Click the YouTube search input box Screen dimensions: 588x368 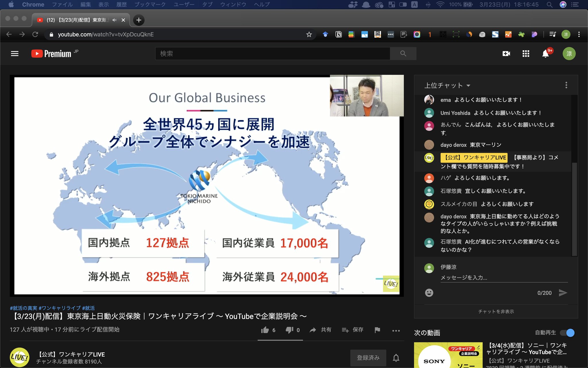pos(272,53)
